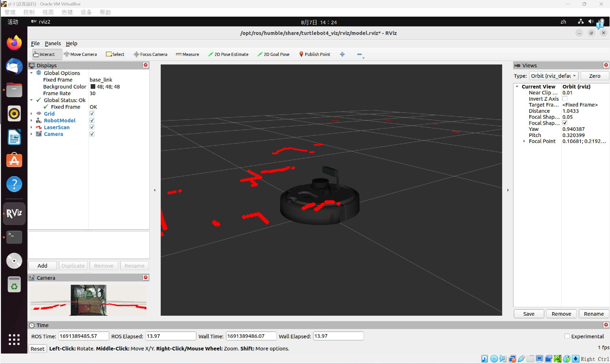Enable the Invert Z Axis checkbox
This screenshot has width=610, height=364.
[x=565, y=98]
